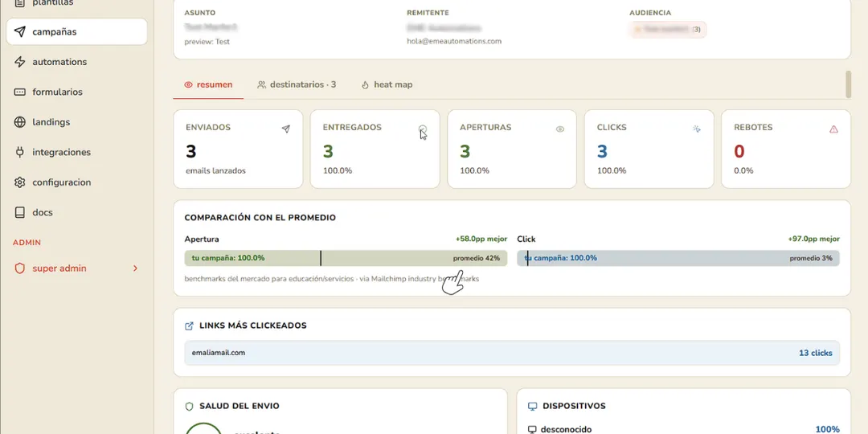Open the emaliamail.com link row

[512, 353]
